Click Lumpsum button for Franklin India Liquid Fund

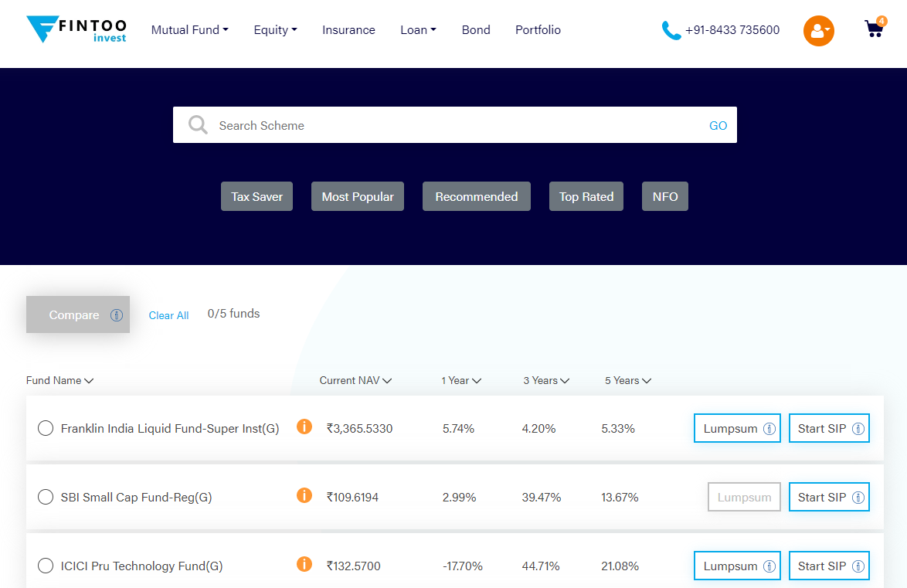tap(738, 428)
